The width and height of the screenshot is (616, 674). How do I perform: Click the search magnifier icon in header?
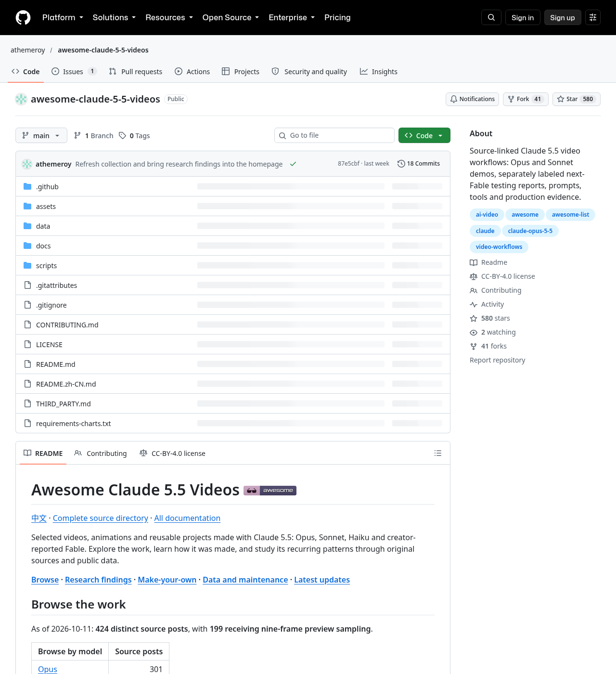tap(491, 17)
